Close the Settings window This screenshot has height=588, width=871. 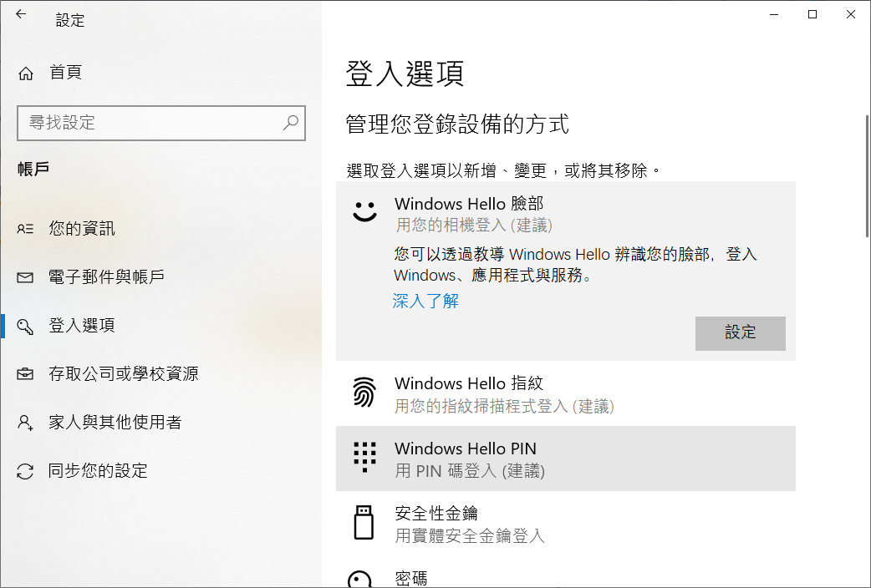click(850, 14)
